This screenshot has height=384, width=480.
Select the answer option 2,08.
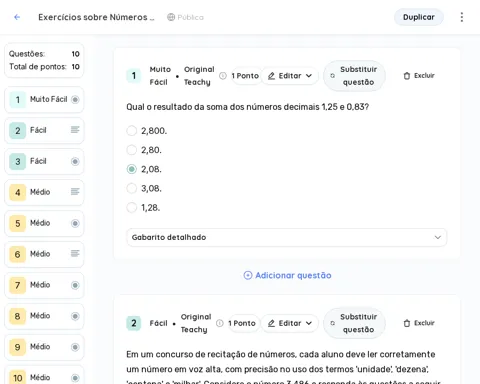click(x=132, y=169)
